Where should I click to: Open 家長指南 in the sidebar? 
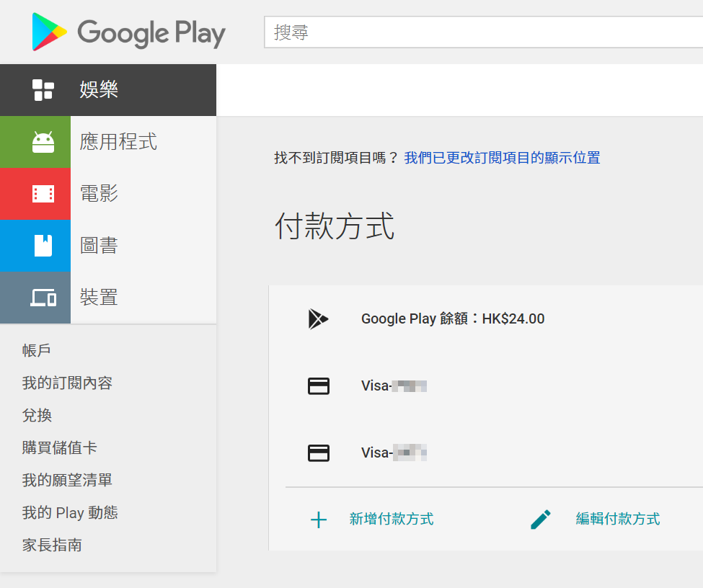click(x=52, y=545)
